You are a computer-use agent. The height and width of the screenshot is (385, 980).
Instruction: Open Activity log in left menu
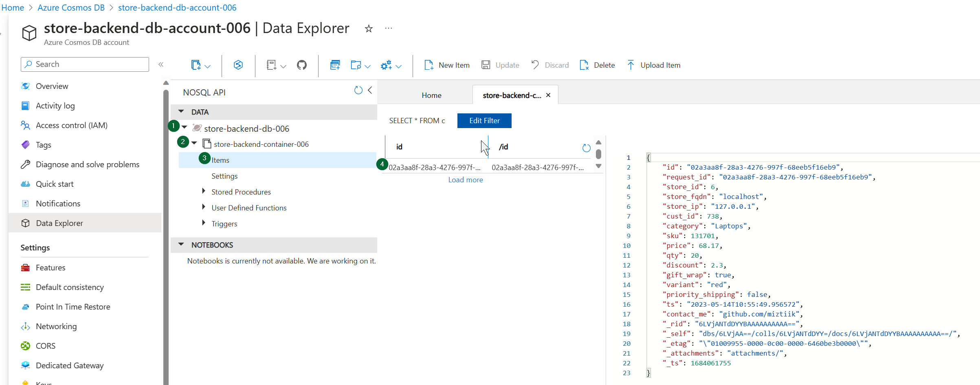pos(55,106)
